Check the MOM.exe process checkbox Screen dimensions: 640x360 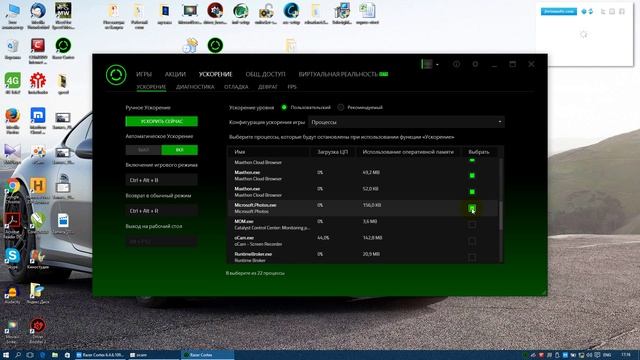pos(472,224)
